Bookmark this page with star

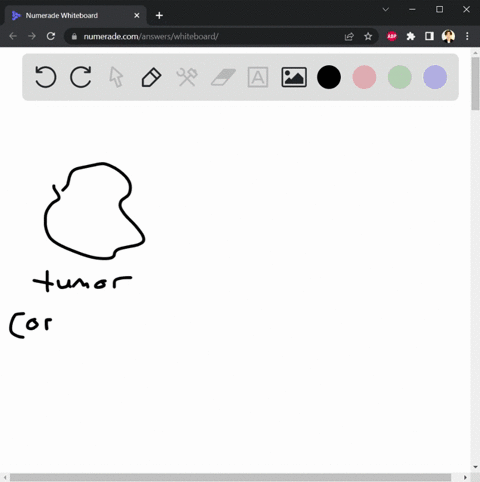368,36
